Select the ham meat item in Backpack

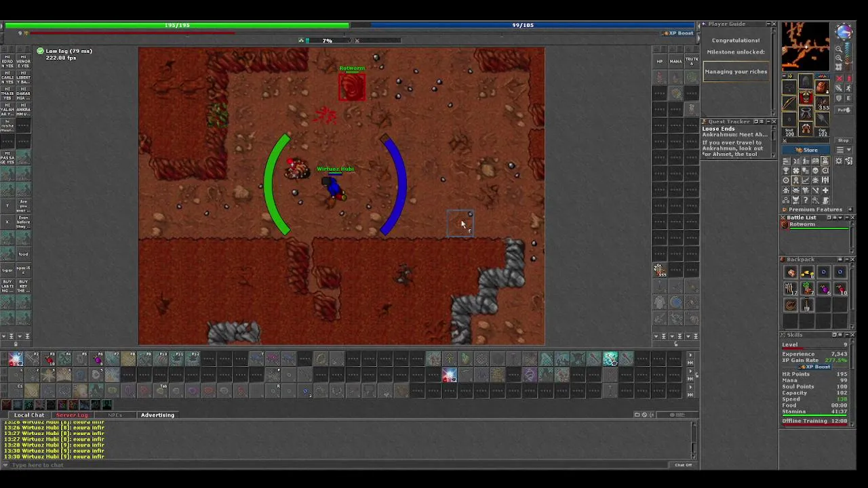[791, 272]
